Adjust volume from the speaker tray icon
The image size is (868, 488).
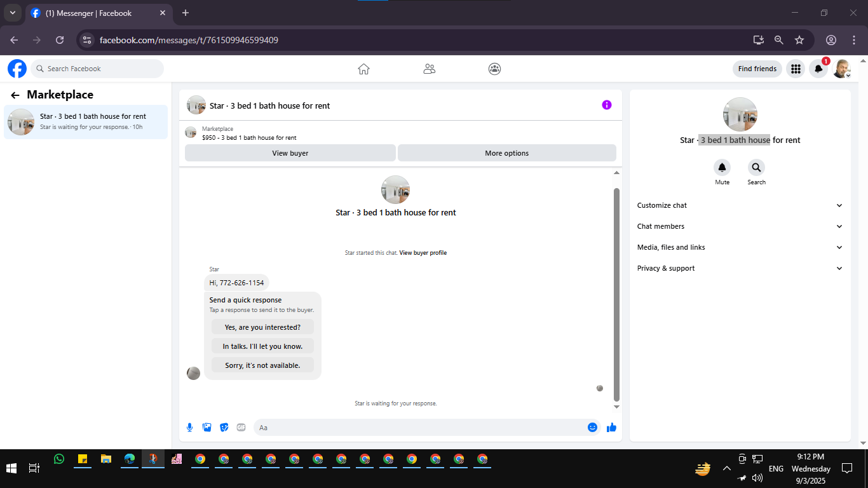point(757,477)
